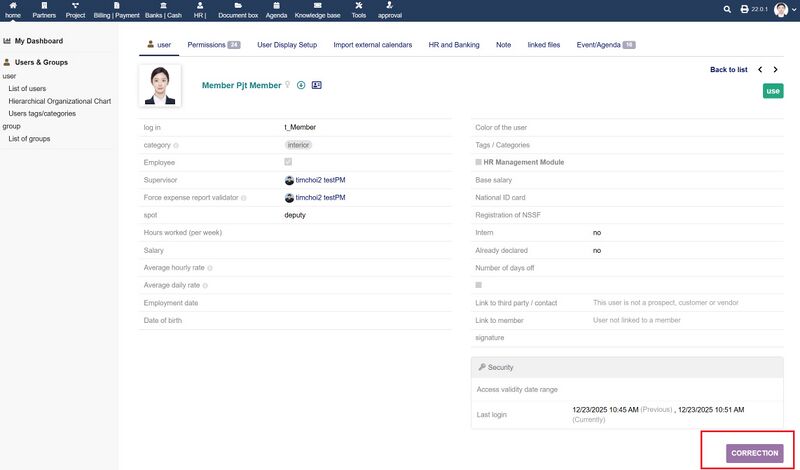Open the search magnifier icon

(727, 9)
